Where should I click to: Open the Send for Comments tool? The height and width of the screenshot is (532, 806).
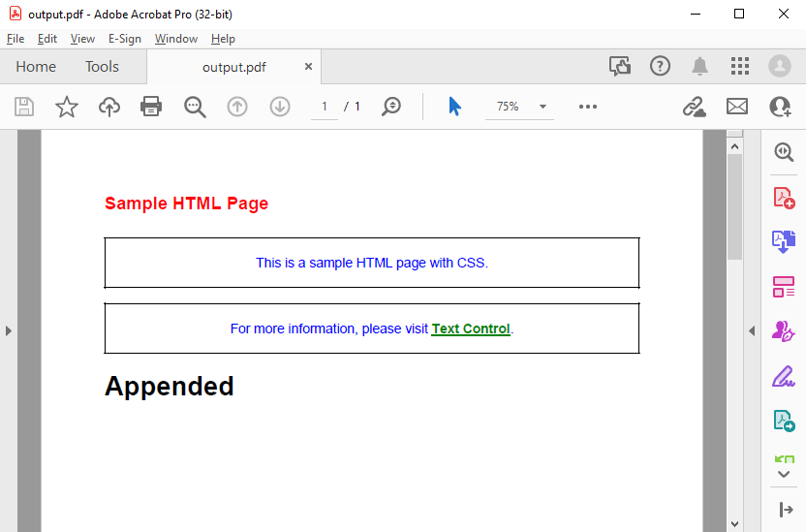(784, 421)
